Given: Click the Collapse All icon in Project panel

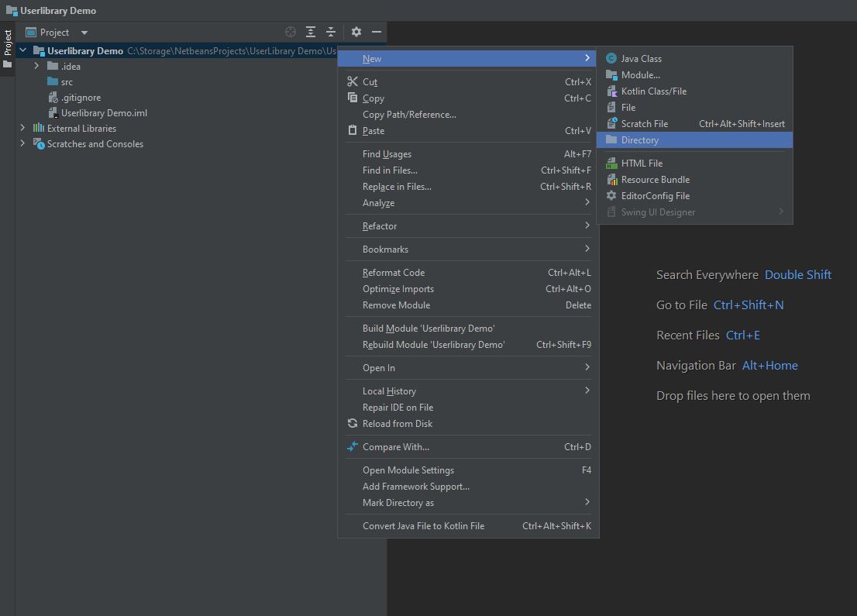Looking at the screenshot, I should pyautogui.click(x=331, y=33).
